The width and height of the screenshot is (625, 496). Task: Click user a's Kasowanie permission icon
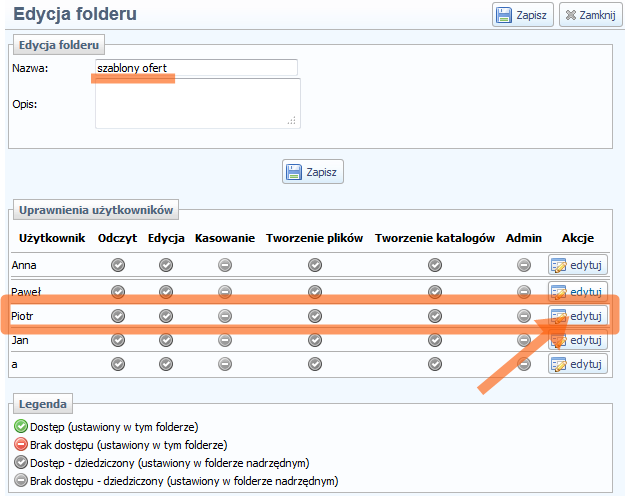225,364
